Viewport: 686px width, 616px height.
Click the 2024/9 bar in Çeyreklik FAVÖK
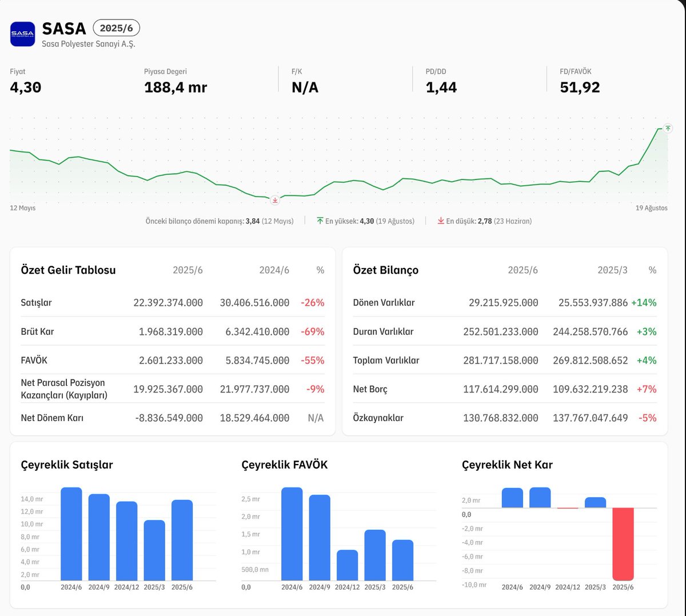click(320, 538)
